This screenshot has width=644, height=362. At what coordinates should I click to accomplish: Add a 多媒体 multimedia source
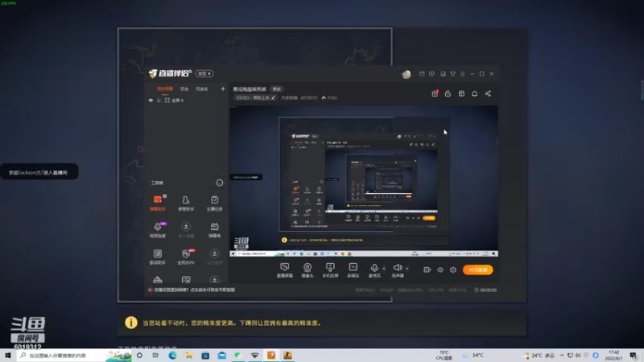tap(353, 270)
